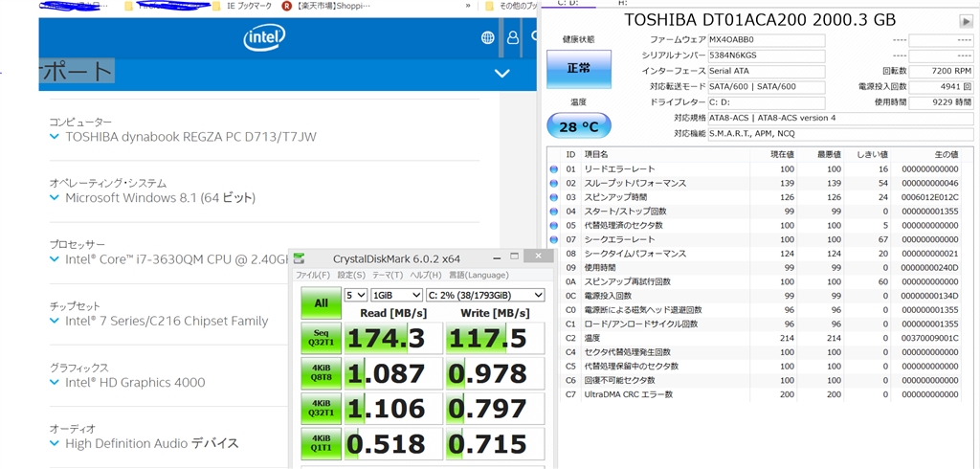Expand the コンピューター section
Viewport: 980px width, 469px height.
click(x=55, y=137)
